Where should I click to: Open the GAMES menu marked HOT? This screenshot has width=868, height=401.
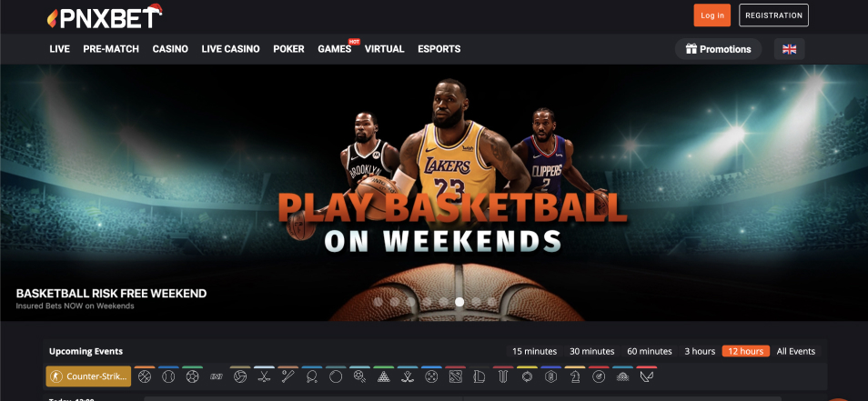tap(334, 49)
